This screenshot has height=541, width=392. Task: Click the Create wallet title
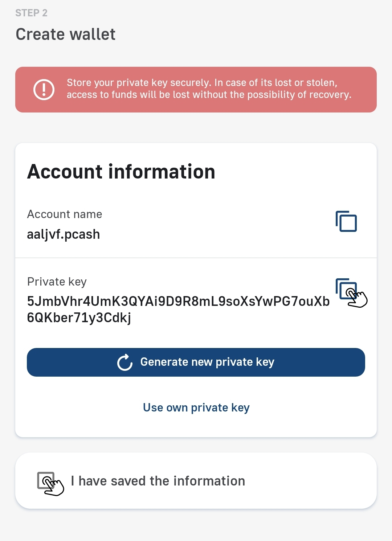tap(66, 34)
